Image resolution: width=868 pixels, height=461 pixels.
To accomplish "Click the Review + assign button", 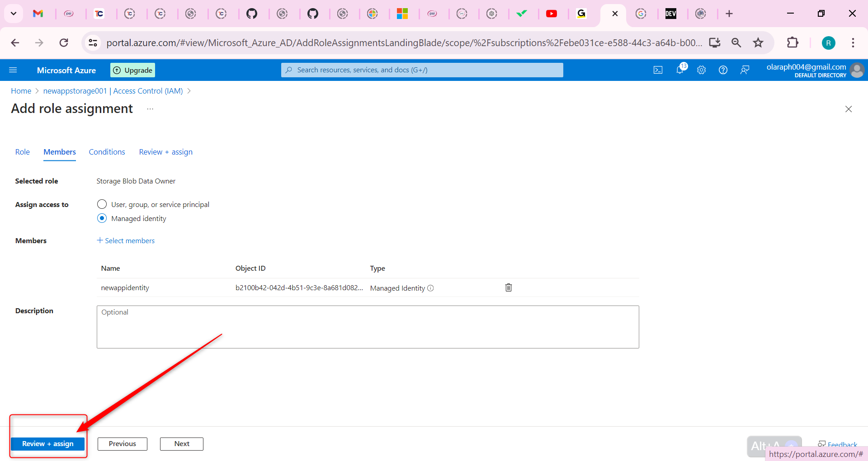I will click(x=48, y=443).
